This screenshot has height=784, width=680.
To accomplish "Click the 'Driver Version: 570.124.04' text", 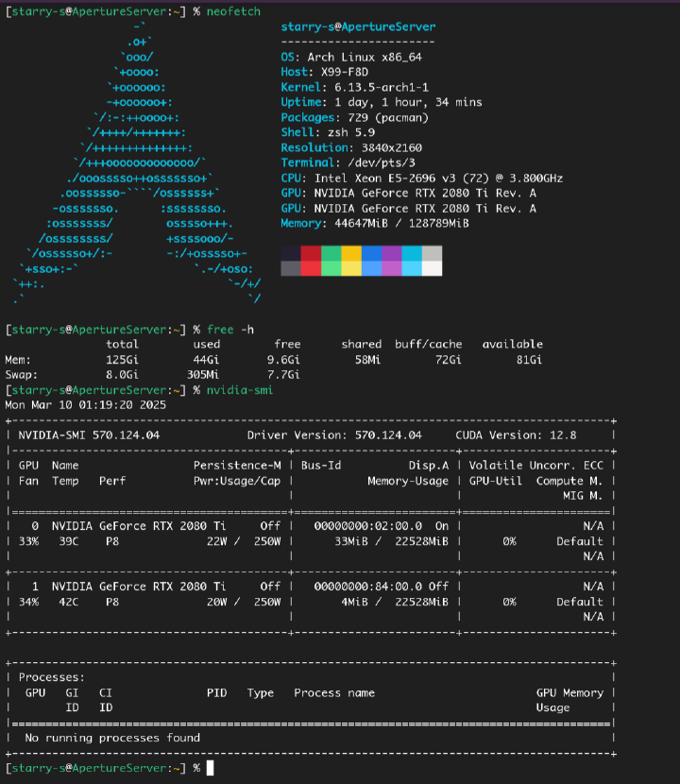I will 334,435.
